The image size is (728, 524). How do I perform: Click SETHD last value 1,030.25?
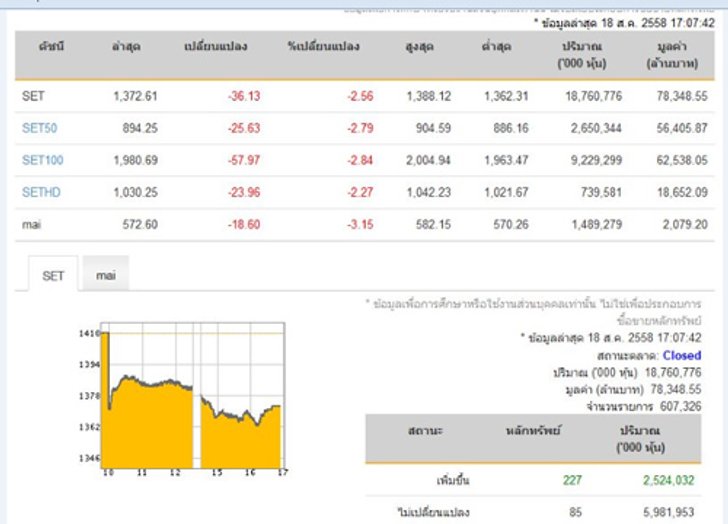[136, 192]
